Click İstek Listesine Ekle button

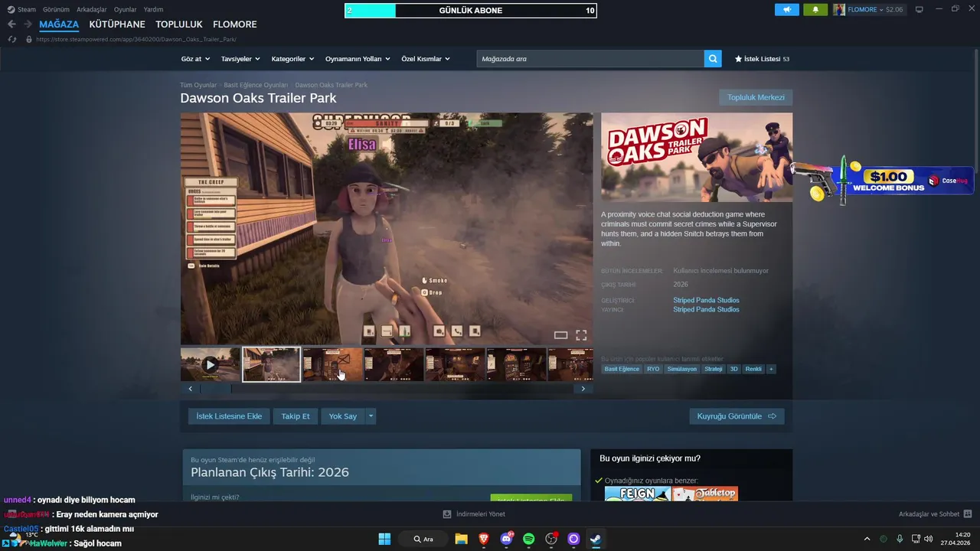[229, 416]
